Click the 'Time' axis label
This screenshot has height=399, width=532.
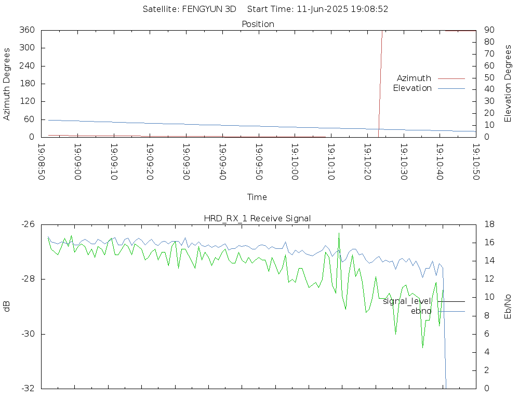pyautogui.click(x=257, y=197)
